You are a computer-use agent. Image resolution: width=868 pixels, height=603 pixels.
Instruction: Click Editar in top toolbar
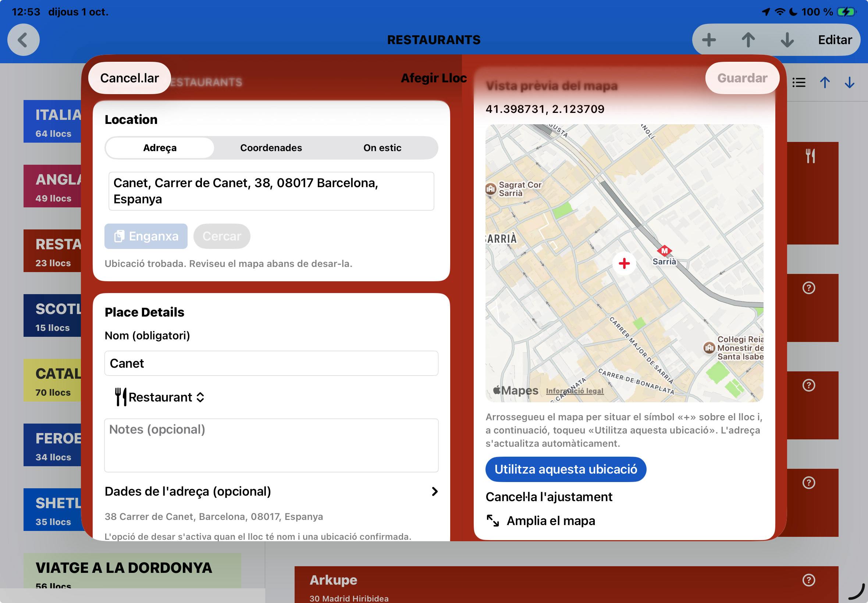[835, 40]
